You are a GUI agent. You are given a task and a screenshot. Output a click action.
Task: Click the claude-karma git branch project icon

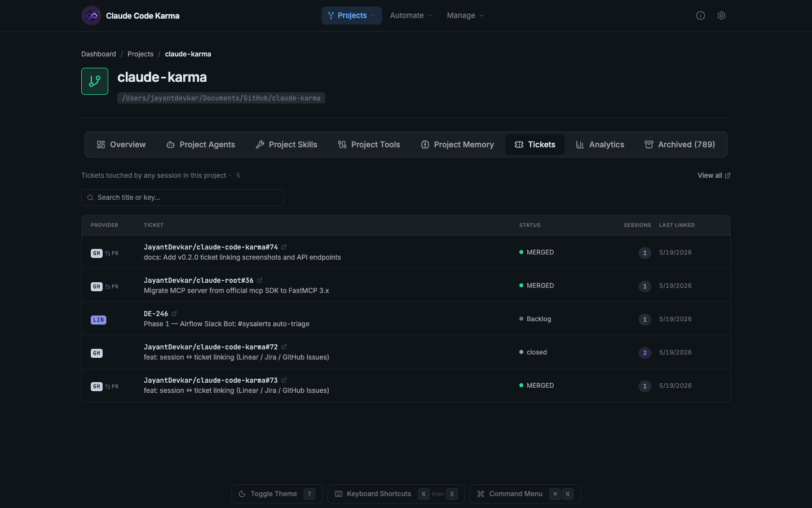[95, 81]
